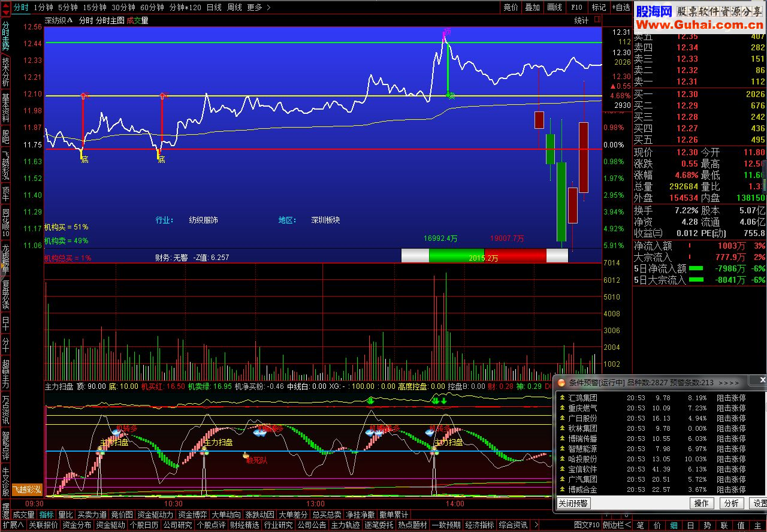
Task: Select the 成交量 indicator tab
Action: [x=23, y=515]
